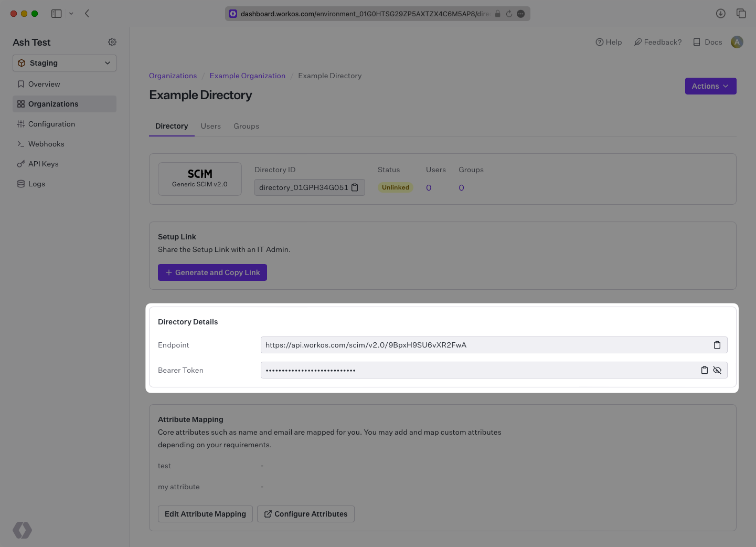Select the API Keys sidebar icon

[20, 163]
